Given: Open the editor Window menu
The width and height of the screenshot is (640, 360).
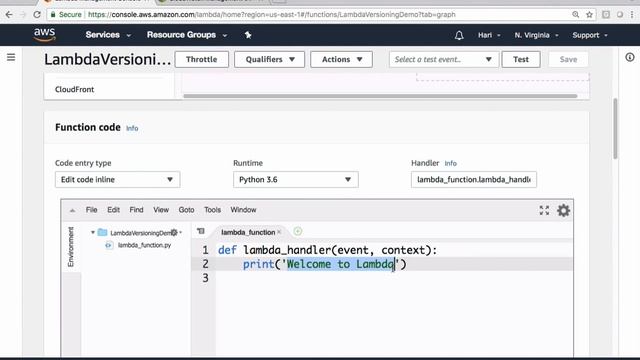Looking at the screenshot, I should (243, 210).
